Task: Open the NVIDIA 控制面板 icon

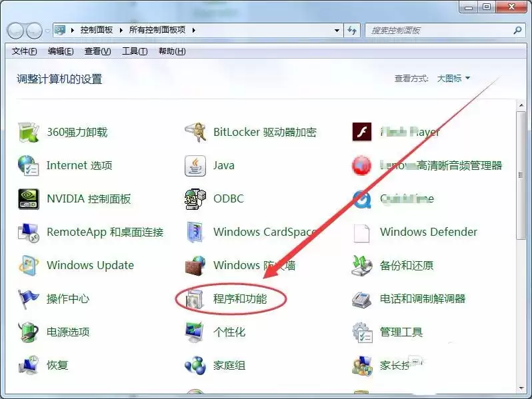Action: 28,199
